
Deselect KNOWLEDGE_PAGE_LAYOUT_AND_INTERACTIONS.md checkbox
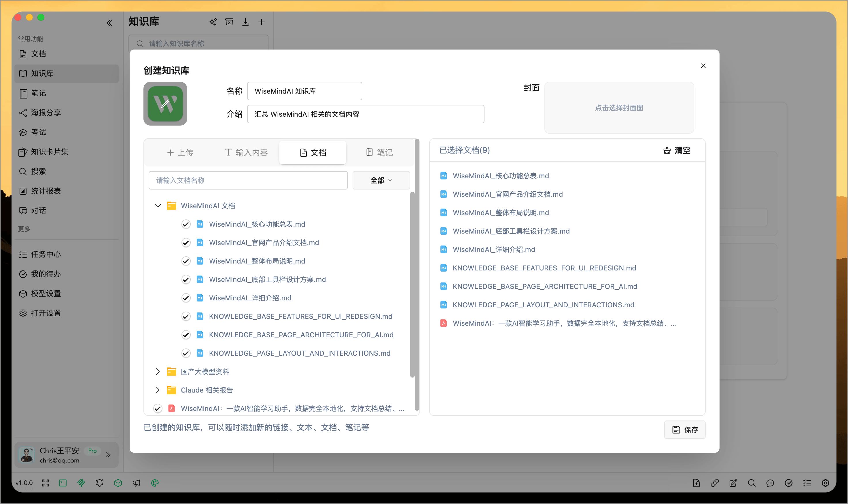(x=186, y=353)
